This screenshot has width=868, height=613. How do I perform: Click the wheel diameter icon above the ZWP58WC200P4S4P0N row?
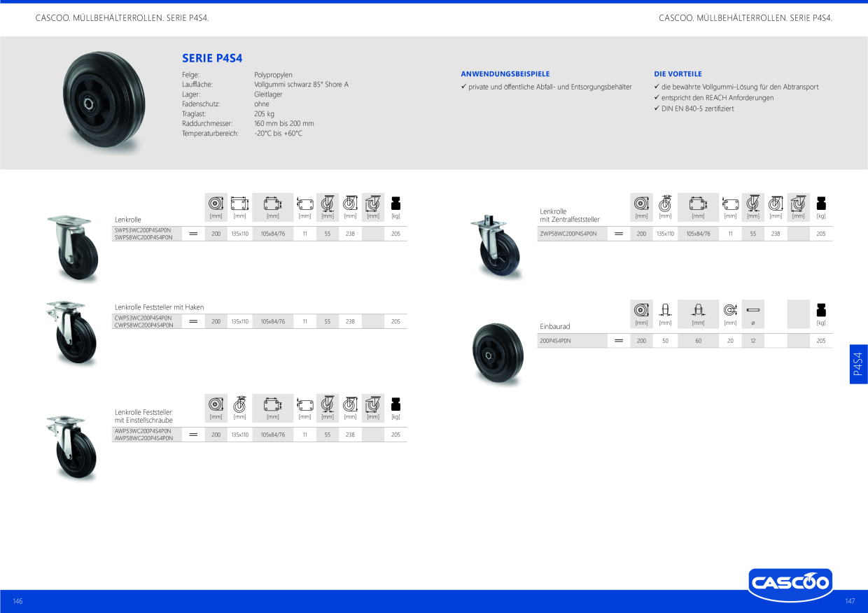coord(641,204)
